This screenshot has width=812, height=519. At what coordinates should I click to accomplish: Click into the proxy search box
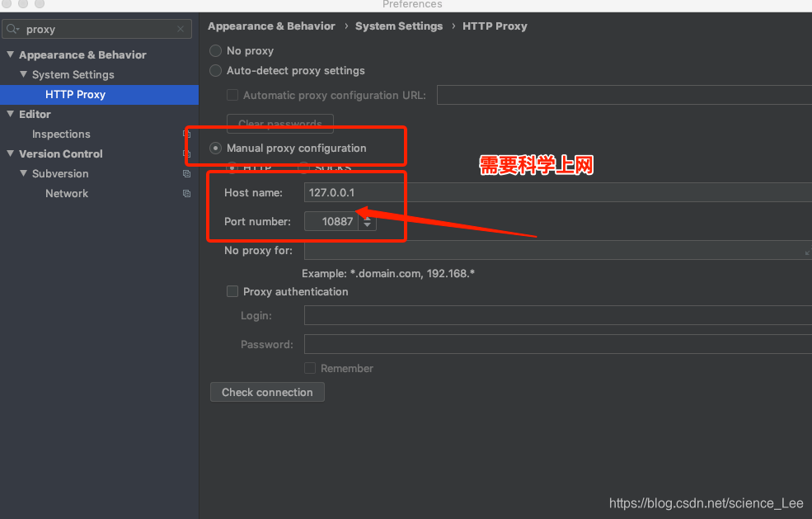pos(98,29)
